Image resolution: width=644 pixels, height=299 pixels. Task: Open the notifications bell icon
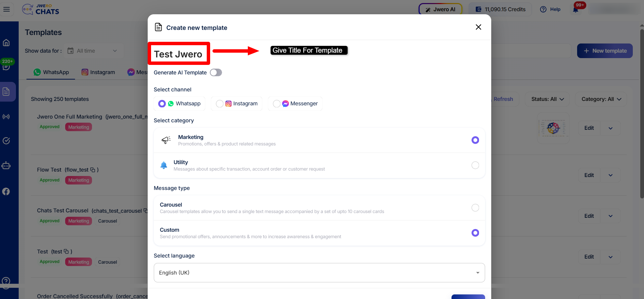(576, 10)
